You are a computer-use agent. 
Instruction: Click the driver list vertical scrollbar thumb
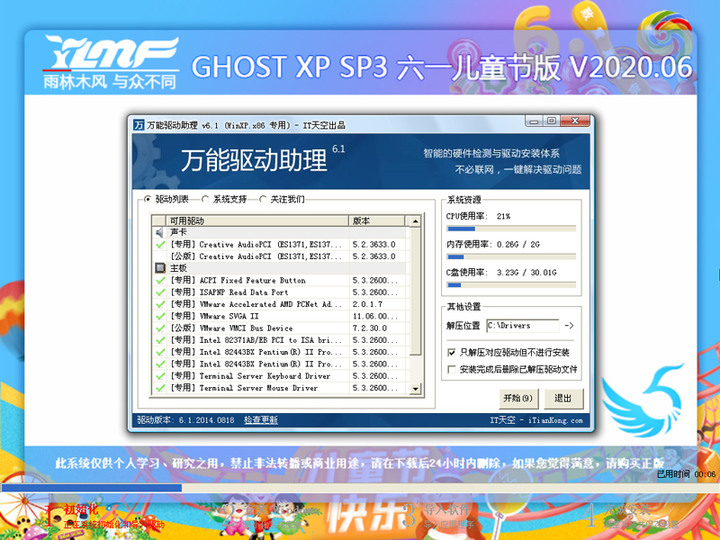[x=415, y=291]
